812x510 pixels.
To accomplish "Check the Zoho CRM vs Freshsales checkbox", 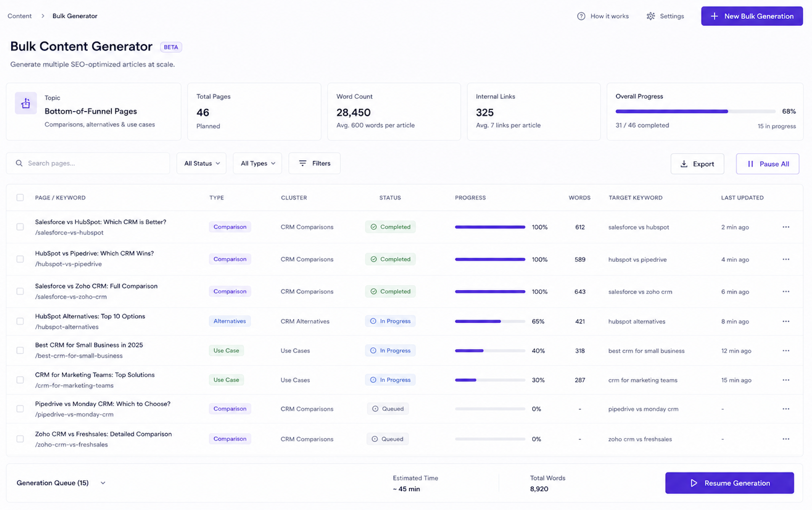I will (x=20, y=439).
